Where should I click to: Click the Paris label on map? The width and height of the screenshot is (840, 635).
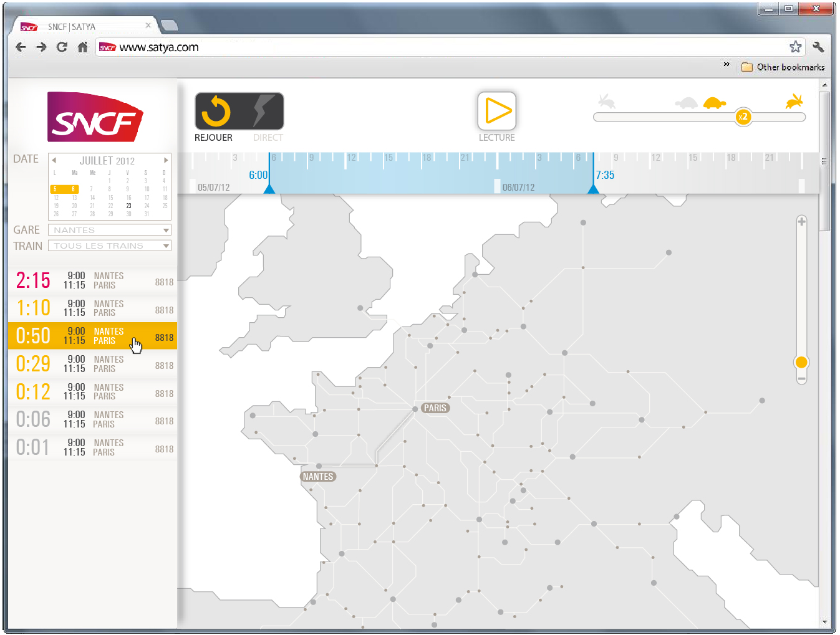(x=435, y=408)
